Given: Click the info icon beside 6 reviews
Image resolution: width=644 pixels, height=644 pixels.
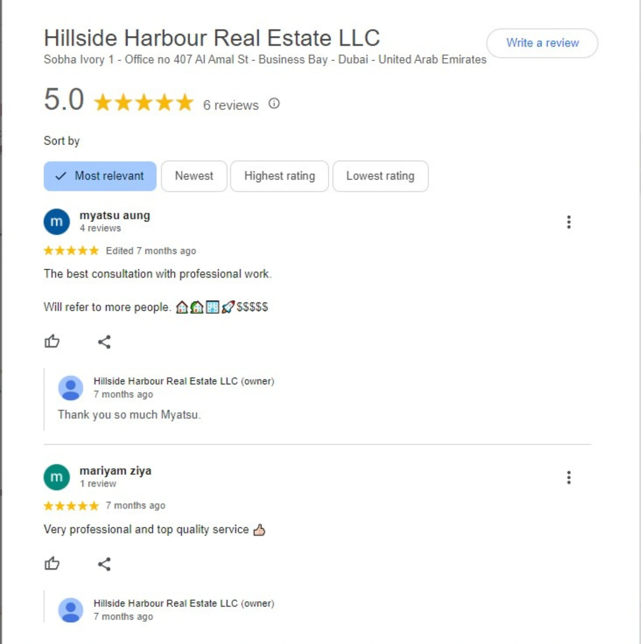Looking at the screenshot, I should (x=274, y=103).
